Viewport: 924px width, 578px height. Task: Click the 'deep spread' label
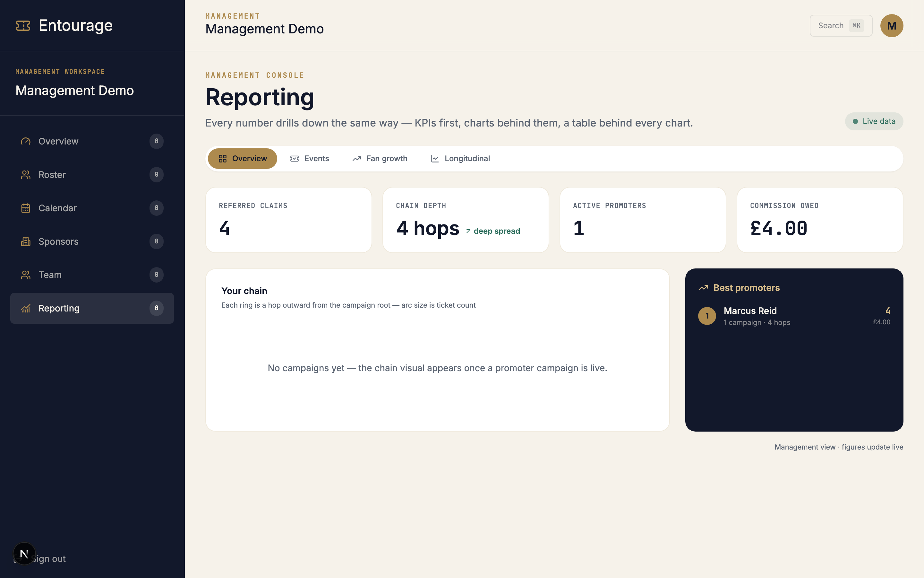pos(497,231)
